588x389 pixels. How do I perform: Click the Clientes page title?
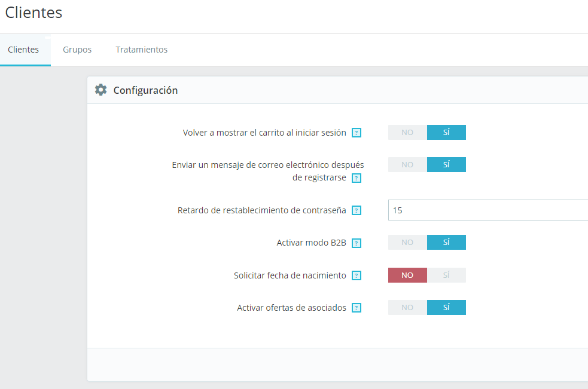(x=33, y=13)
